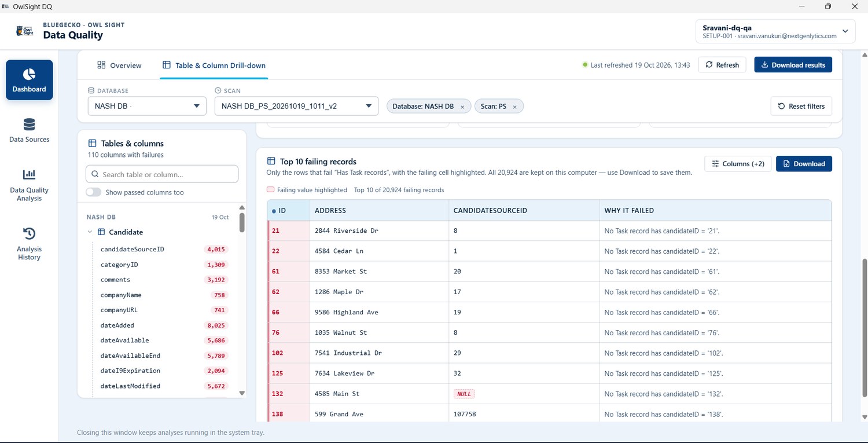Click the Candidate table icon in tree

point(101,232)
